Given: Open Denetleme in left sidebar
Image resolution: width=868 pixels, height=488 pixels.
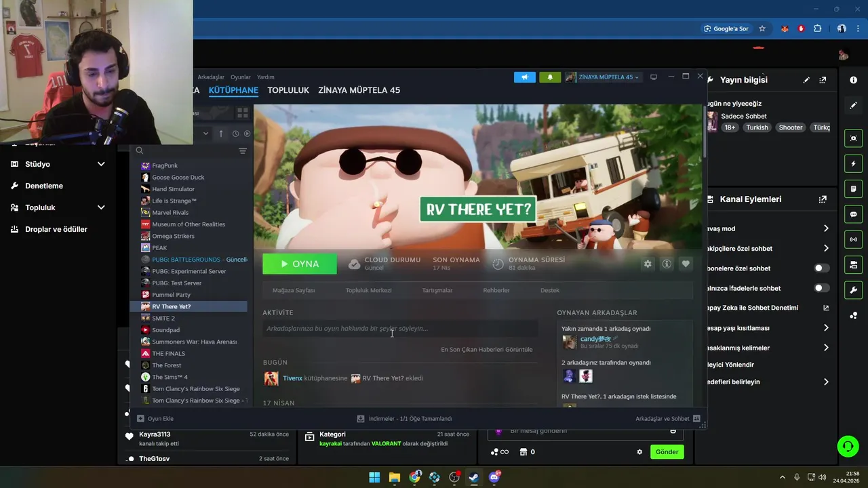Looking at the screenshot, I should pos(44,186).
